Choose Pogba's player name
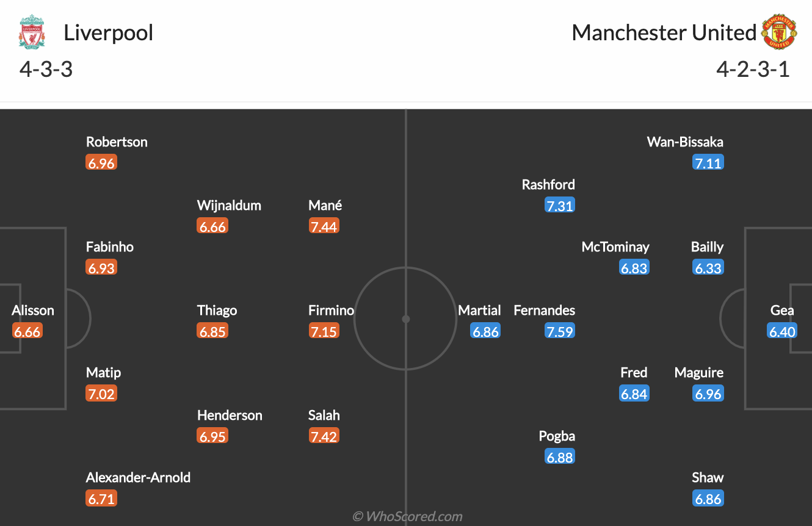This screenshot has height=526, width=812. point(557,436)
